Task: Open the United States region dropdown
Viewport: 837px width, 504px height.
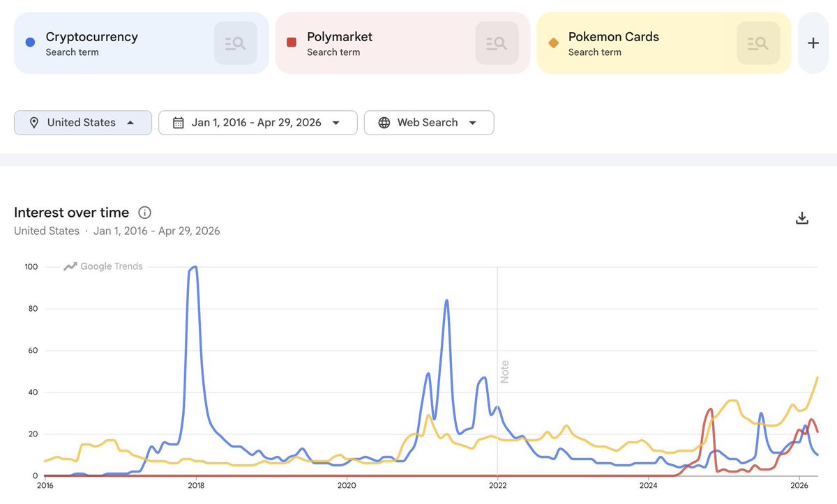Action: (x=83, y=123)
